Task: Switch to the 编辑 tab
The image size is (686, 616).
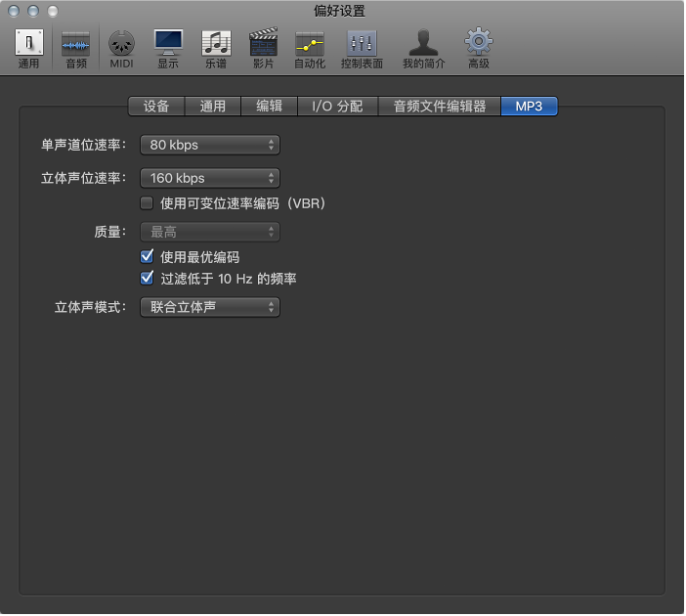Action: [269, 107]
